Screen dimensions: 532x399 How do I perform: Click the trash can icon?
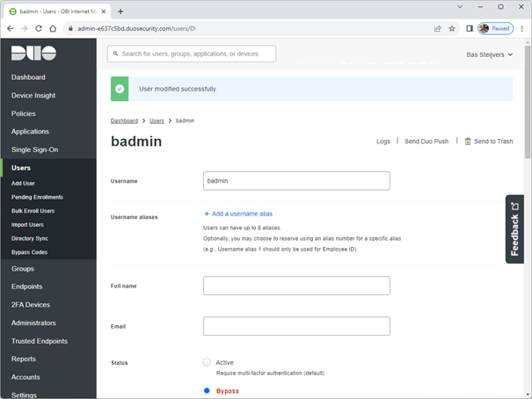click(468, 141)
